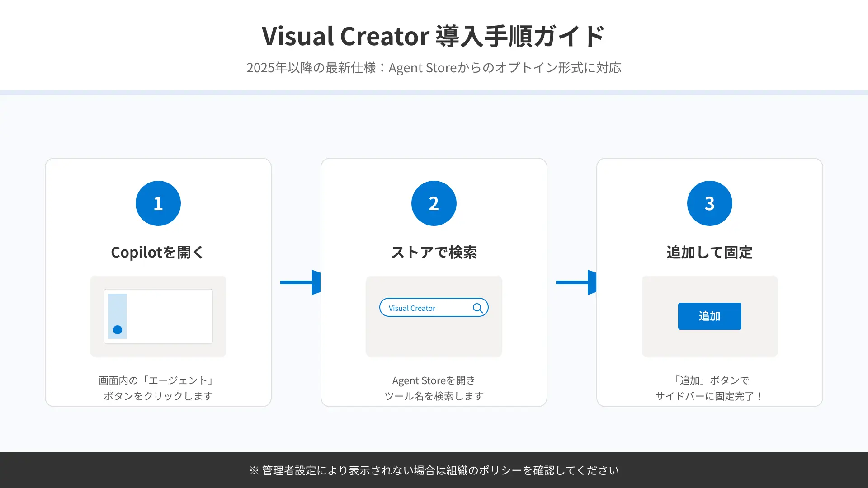This screenshot has height=488, width=868.
Task: Click the text "サイドバーに固定完了！"
Action: [709, 396]
